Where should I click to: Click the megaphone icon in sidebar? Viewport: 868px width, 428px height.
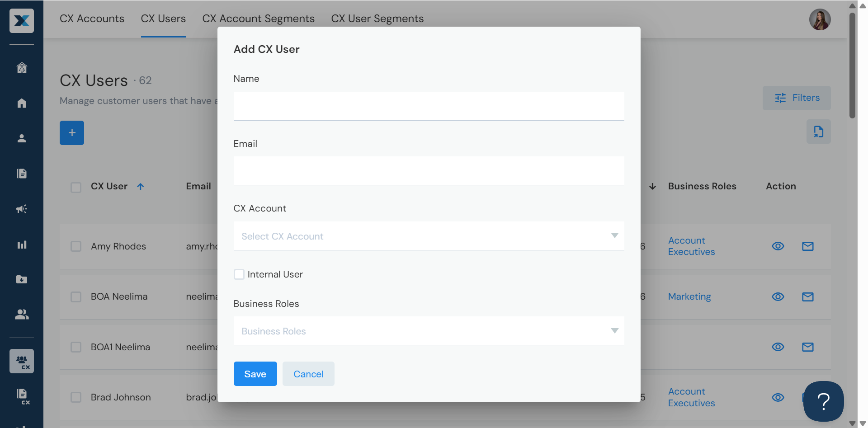coord(22,209)
